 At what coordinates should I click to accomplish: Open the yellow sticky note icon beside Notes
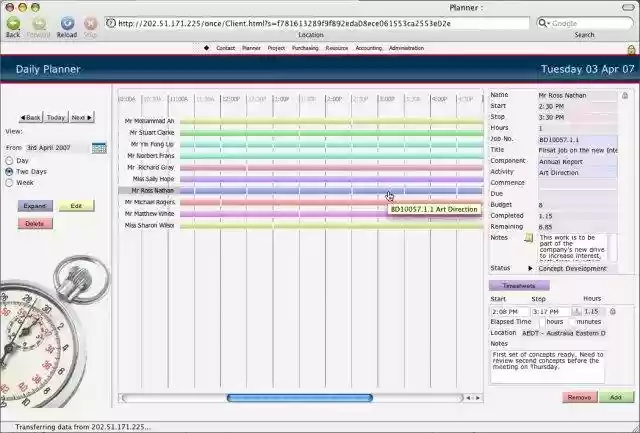pos(529,238)
